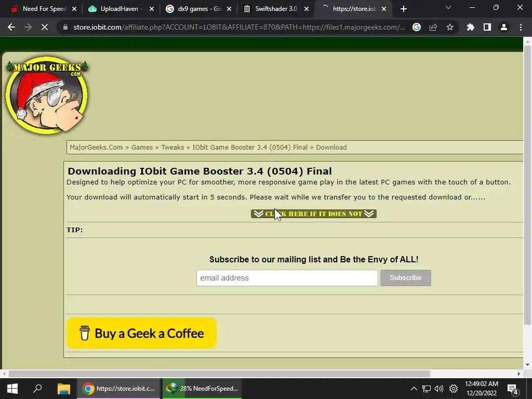
Task: Close the dx9 games tab
Action: 229,9
